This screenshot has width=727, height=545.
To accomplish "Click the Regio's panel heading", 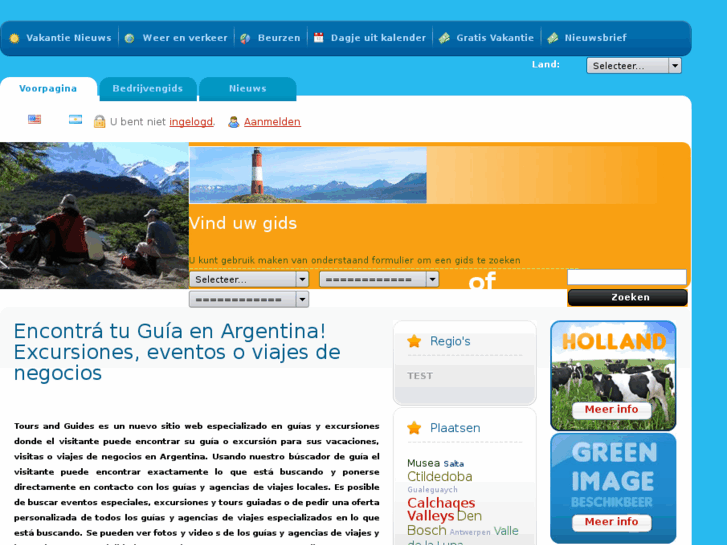I will 450,341.
